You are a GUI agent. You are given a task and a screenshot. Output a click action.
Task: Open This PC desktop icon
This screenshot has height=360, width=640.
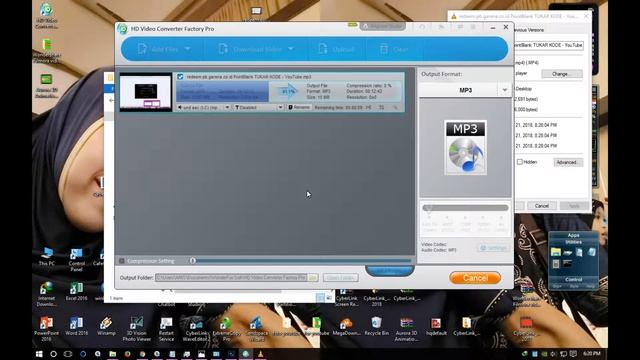click(47, 256)
